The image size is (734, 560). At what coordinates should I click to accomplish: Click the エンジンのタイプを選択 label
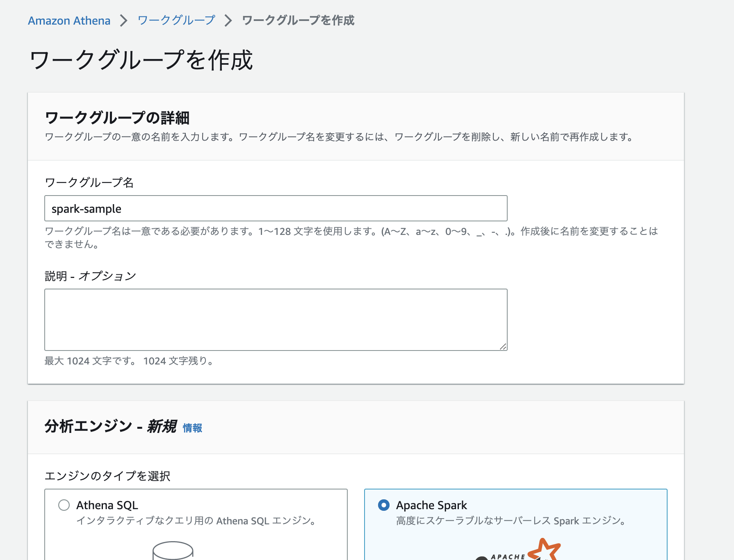coord(108,476)
